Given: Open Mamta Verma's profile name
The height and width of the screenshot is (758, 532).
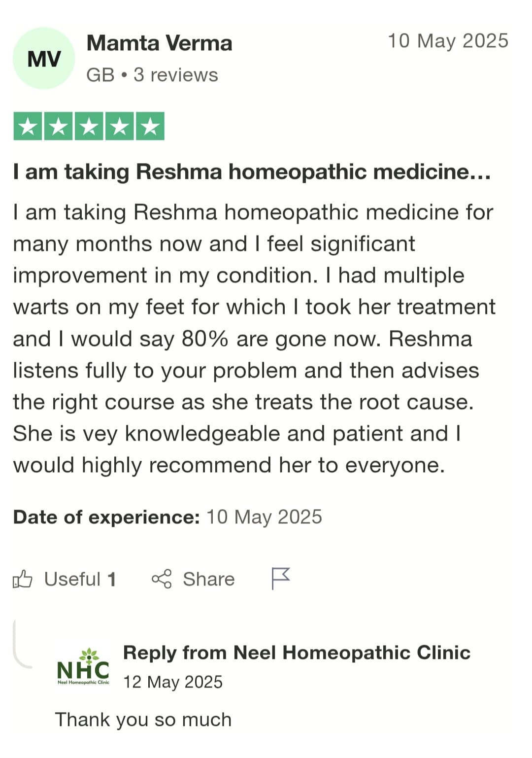Looking at the screenshot, I should click(159, 43).
